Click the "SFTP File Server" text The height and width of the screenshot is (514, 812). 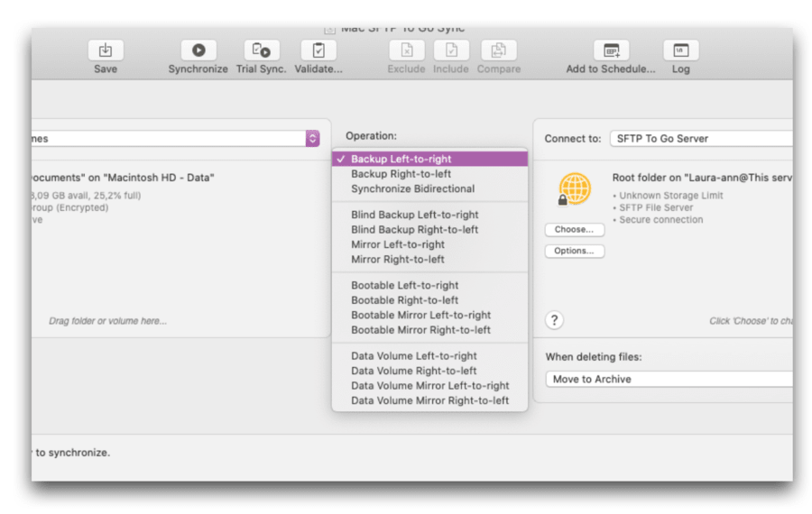point(656,207)
